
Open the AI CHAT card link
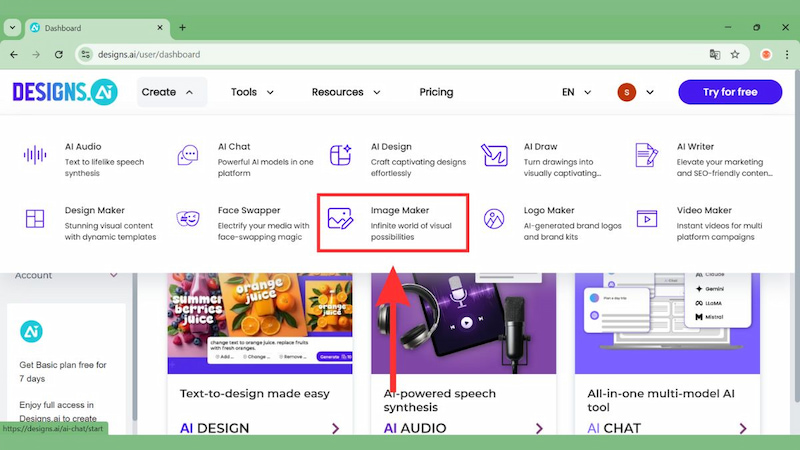(x=614, y=428)
